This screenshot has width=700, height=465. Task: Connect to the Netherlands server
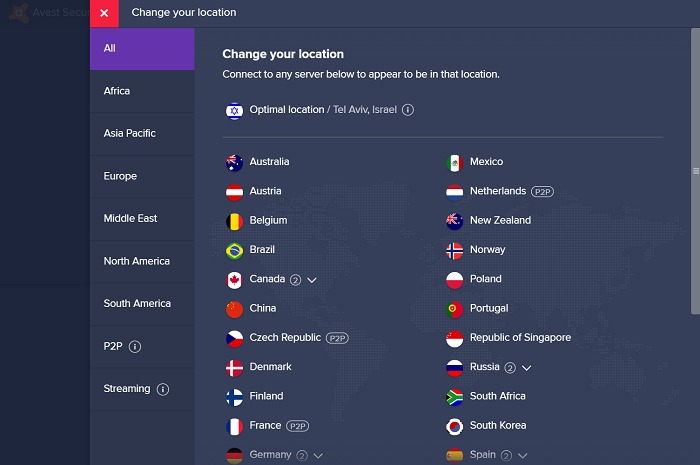tap(497, 191)
